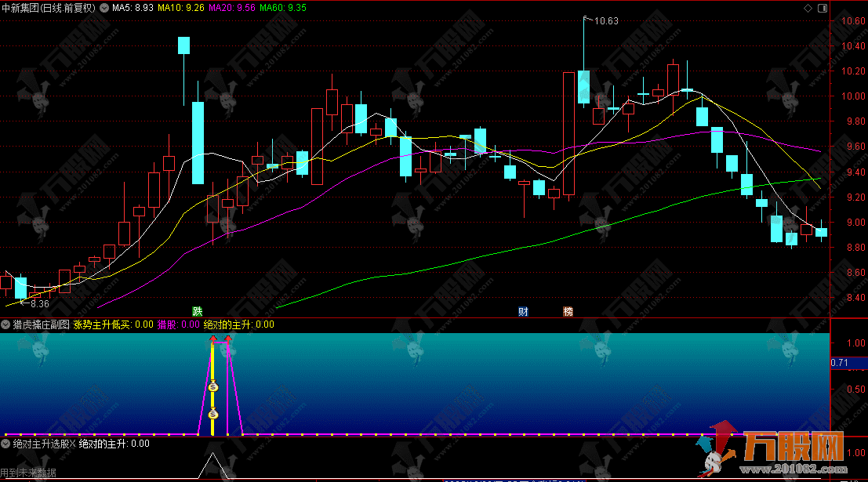The height and width of the screenshot is (482, 868).
Task: Click the left red arrow signal on spike
Action: click(212, 339)
